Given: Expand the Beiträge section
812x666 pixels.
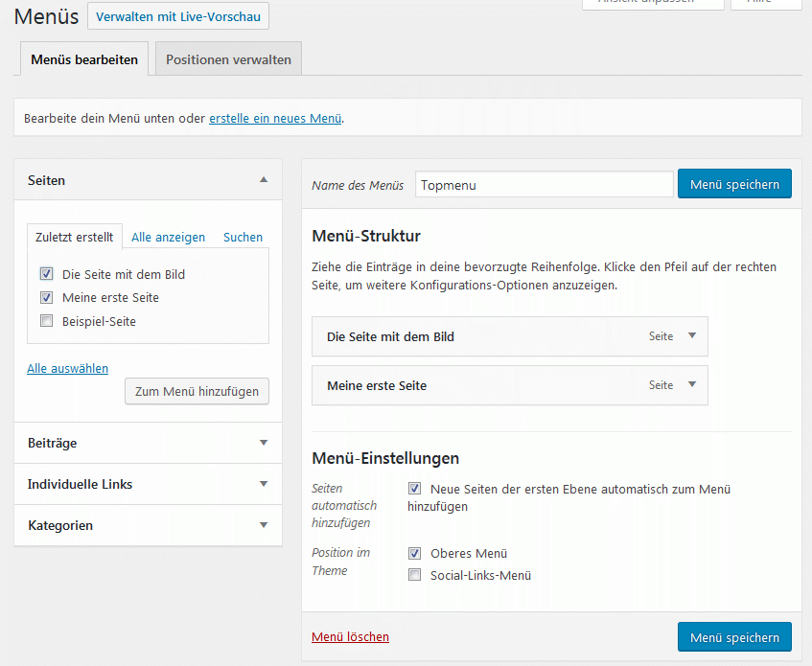Looking at the screenshot, I should click(264, 443).
